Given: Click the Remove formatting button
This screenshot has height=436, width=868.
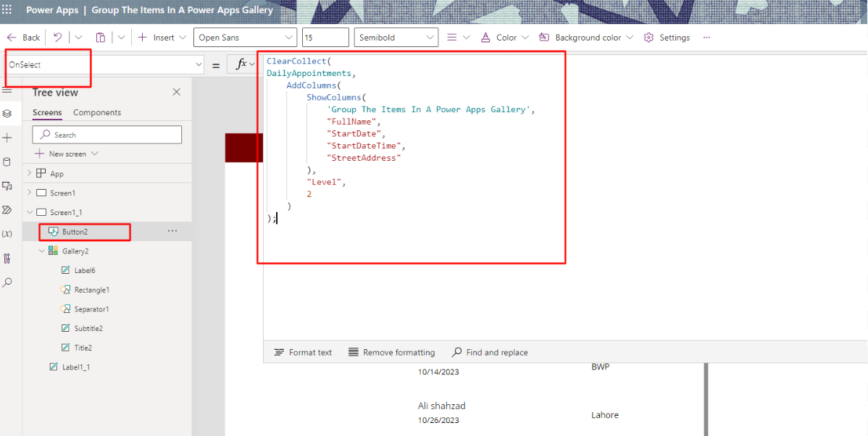Looking at the screenshot, I should (391, 352).
